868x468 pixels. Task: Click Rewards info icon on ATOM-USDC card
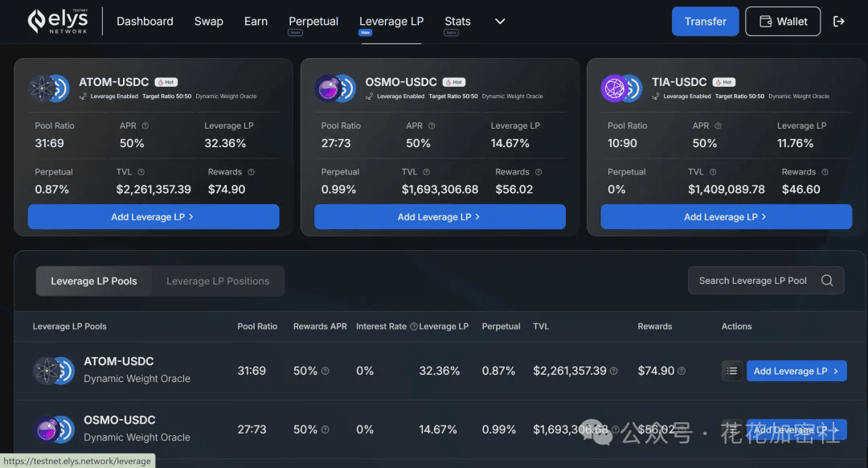click(252, 172)
